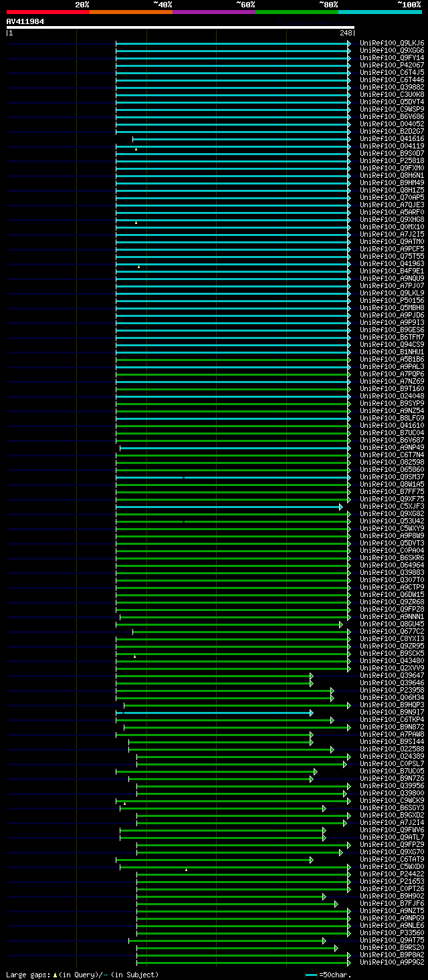Click the red ~20% identity legend segment
This screenshot has height=980, width=428.
[x=48, y=12]
